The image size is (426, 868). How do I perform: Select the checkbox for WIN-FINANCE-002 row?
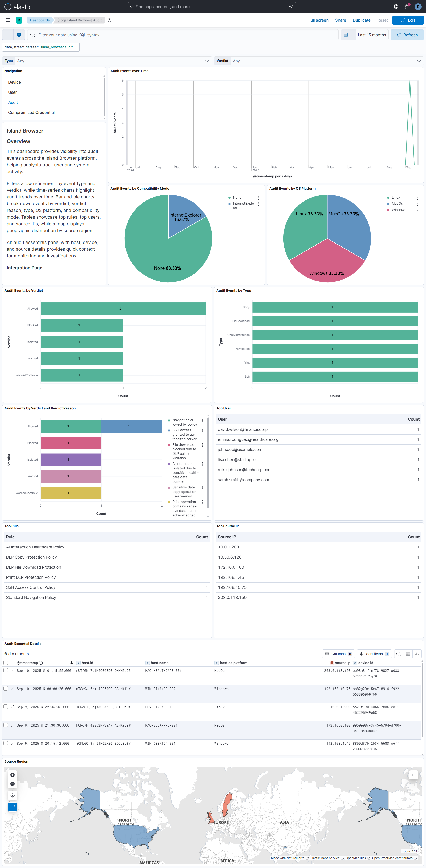[6, 688]
